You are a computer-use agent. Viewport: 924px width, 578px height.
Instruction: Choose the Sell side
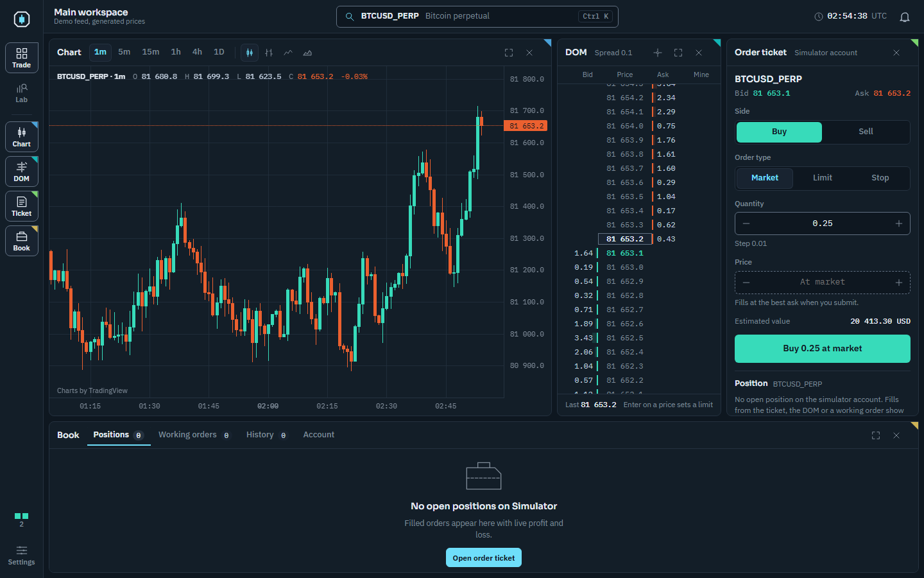866,132
